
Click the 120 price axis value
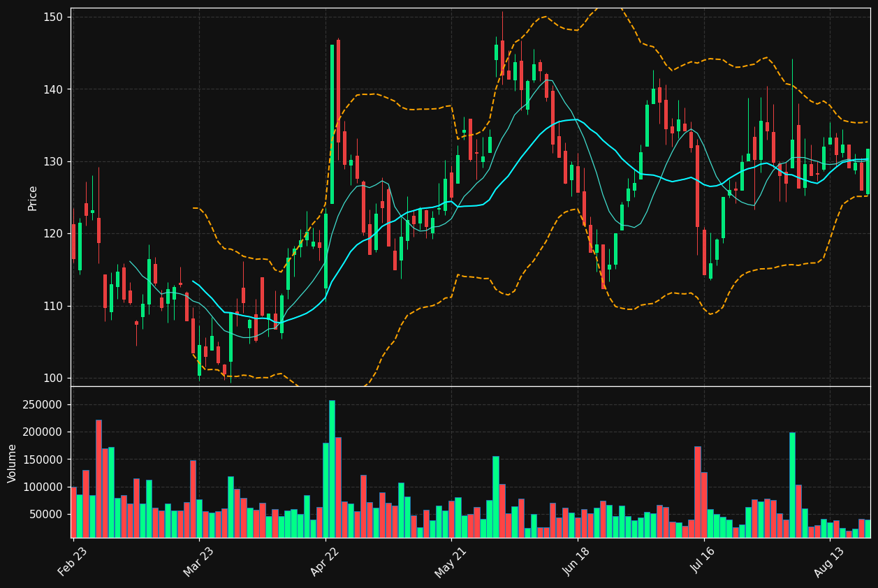click(x=54, y=233)
